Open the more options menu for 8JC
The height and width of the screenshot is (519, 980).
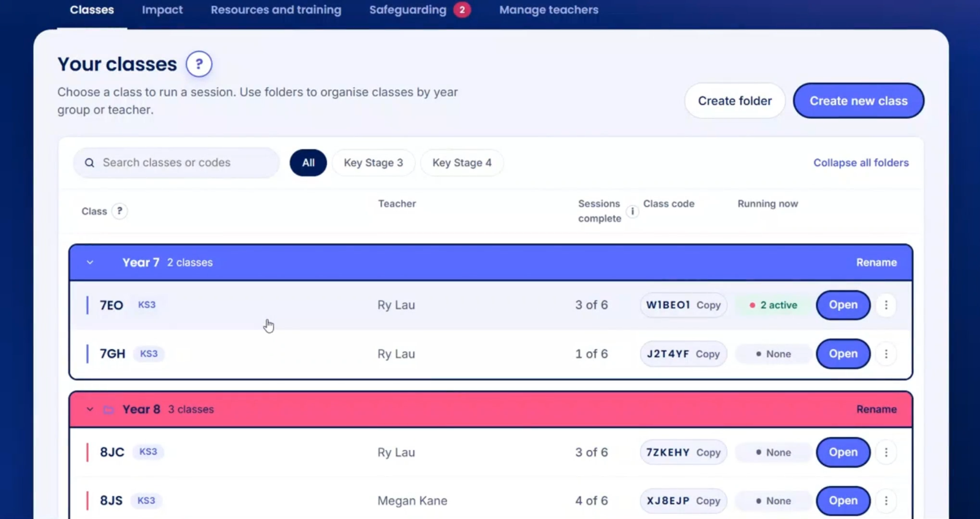[x=886, y=452]
